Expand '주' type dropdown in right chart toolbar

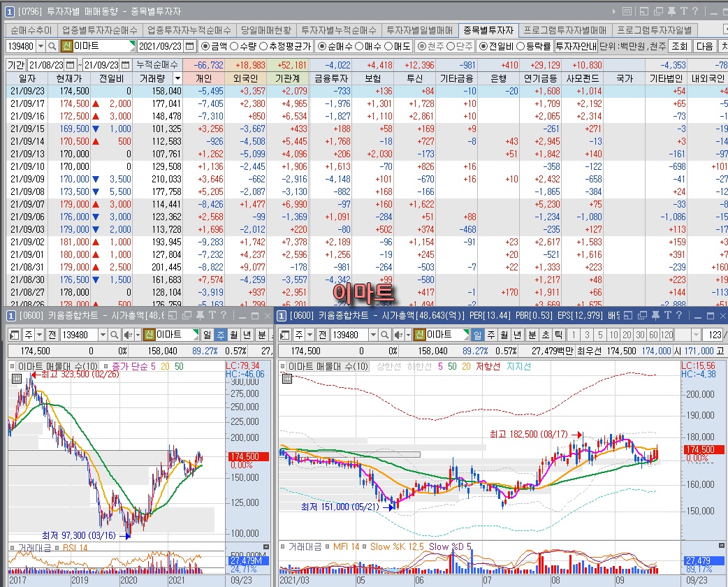tap(310, 334)
